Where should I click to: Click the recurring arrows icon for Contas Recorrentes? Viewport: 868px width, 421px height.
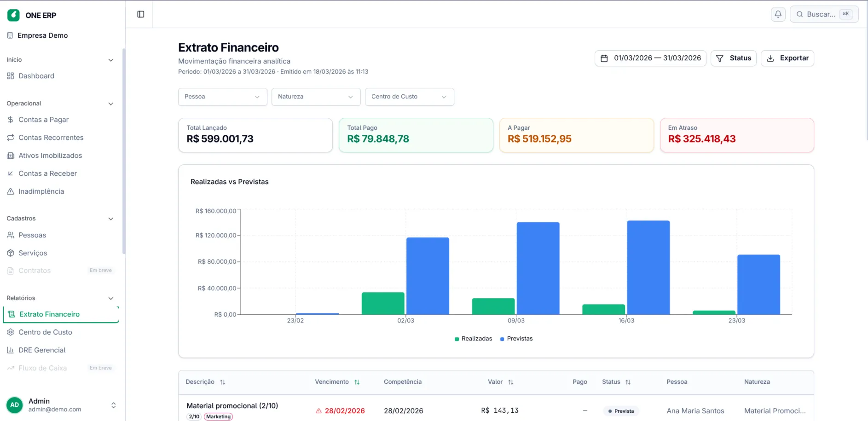coord(10,137)
